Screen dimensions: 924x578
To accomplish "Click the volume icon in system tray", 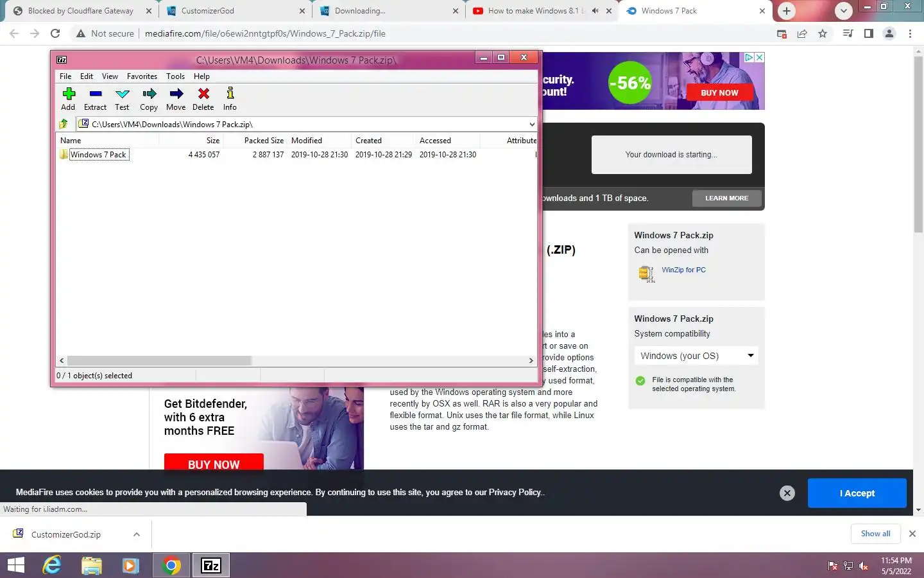I will click(x=864, y=566).
